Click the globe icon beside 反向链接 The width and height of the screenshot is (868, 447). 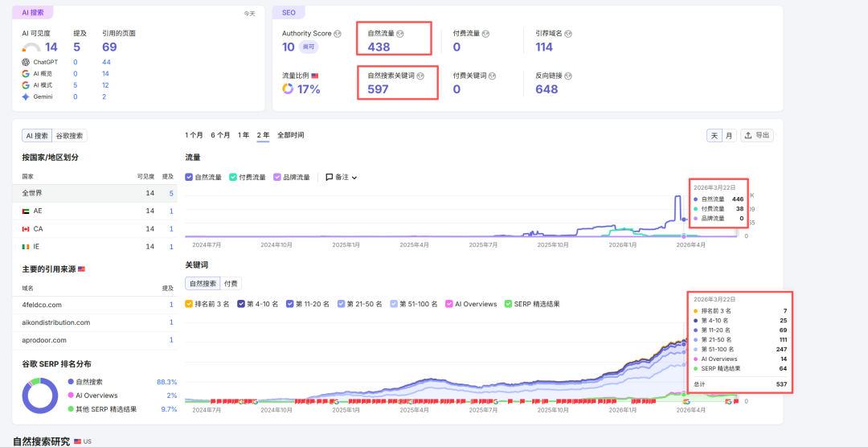pos(568,76)
